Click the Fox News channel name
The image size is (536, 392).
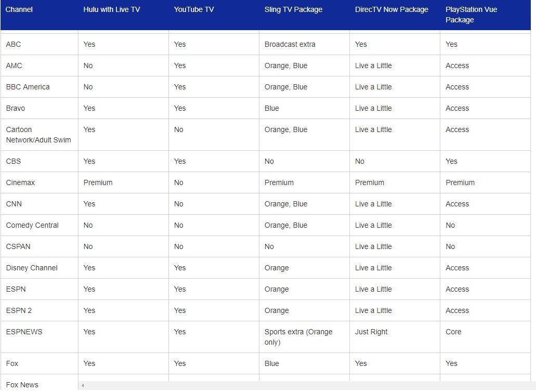22,385
